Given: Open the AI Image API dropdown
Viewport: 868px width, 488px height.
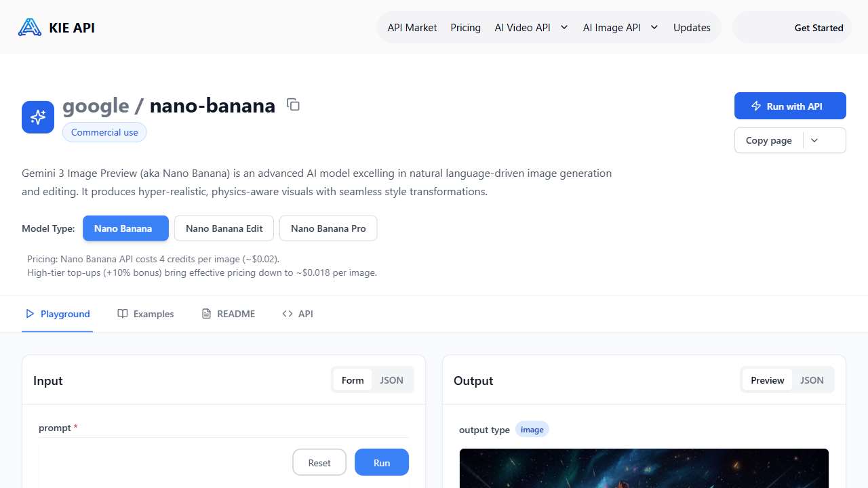Looking at the screenshot, I should [x=620, y=27].
